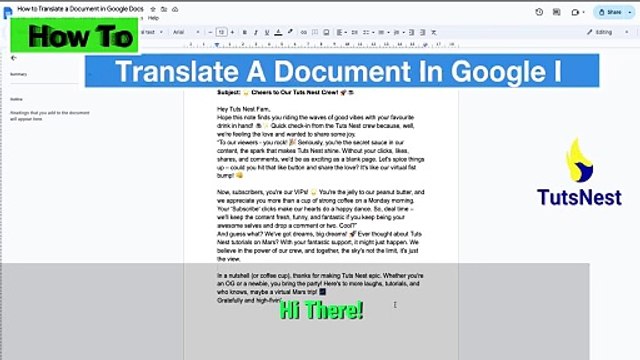The image size is (640, 360).
Task: Decrease the paragraph indent
Action: tap(411, 32)
